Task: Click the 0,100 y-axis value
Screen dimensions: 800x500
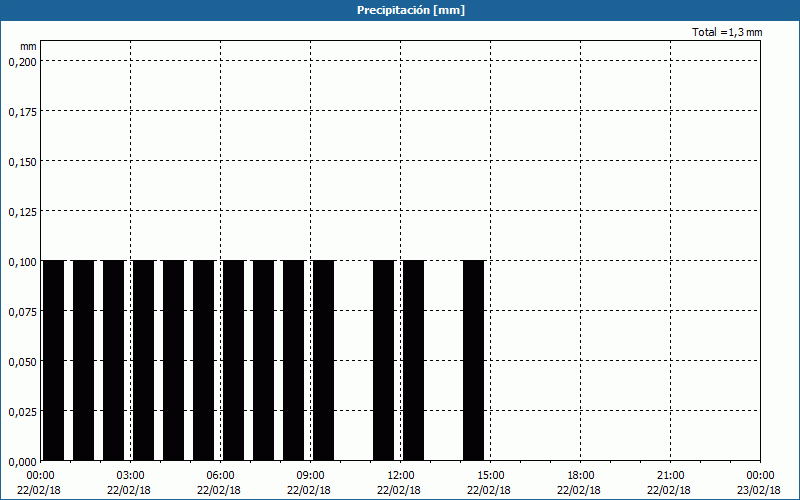Action: tap(22, 262)
